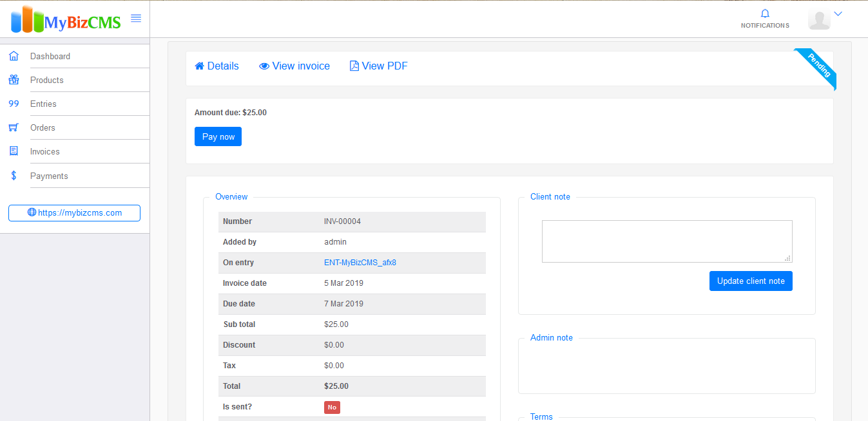Click the Dashboard home icon
The image size is (868, 421).
point(14,56)
